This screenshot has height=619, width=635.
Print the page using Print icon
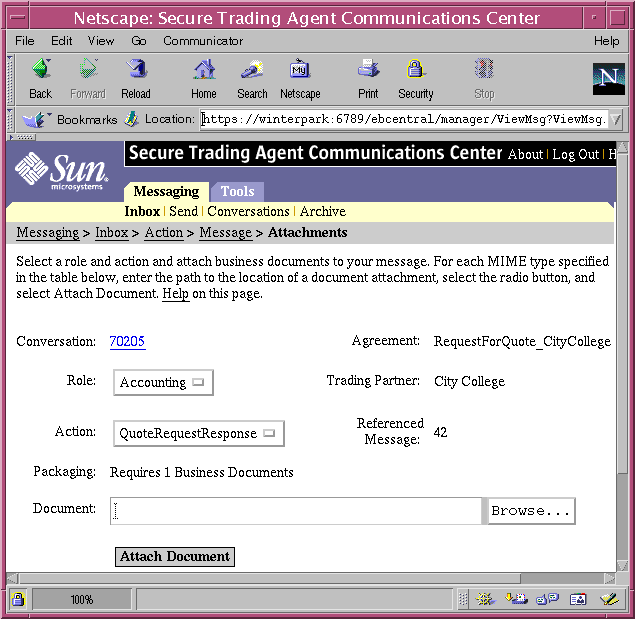(x=368, y=69)
